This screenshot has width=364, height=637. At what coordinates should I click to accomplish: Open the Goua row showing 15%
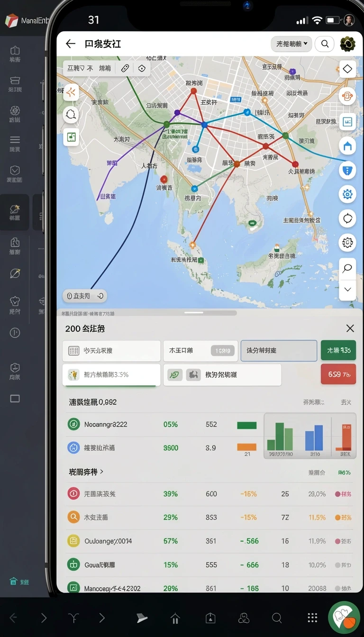[210, 565]
